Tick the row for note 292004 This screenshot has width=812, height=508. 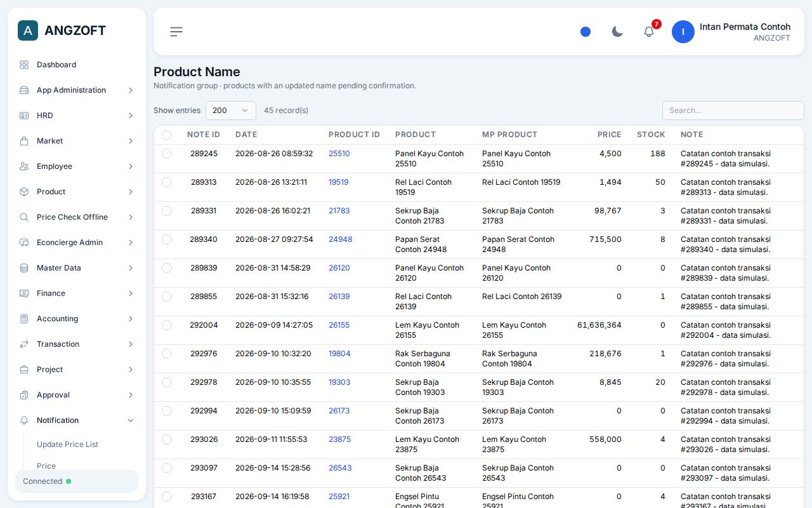coord(167,325)
